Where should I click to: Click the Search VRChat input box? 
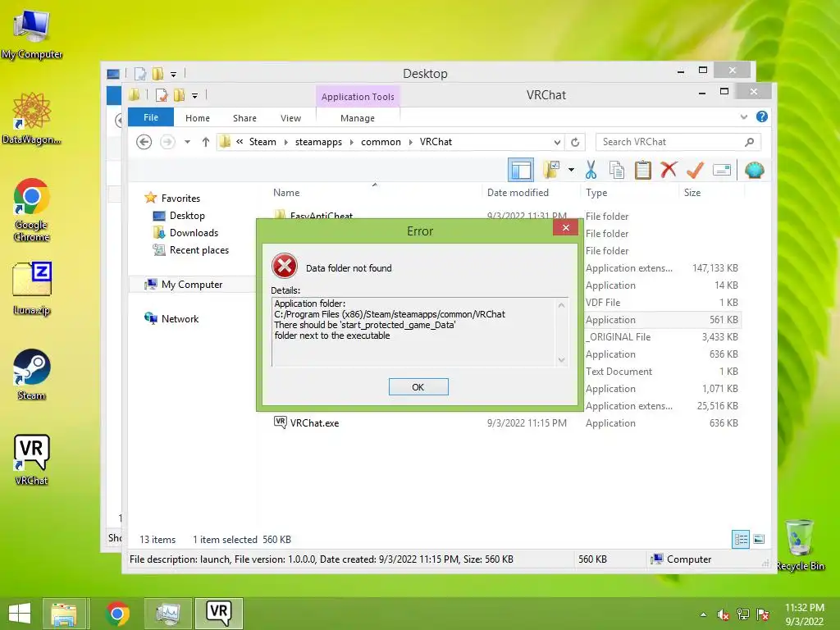pyautogui.click(x=669, y=142)
